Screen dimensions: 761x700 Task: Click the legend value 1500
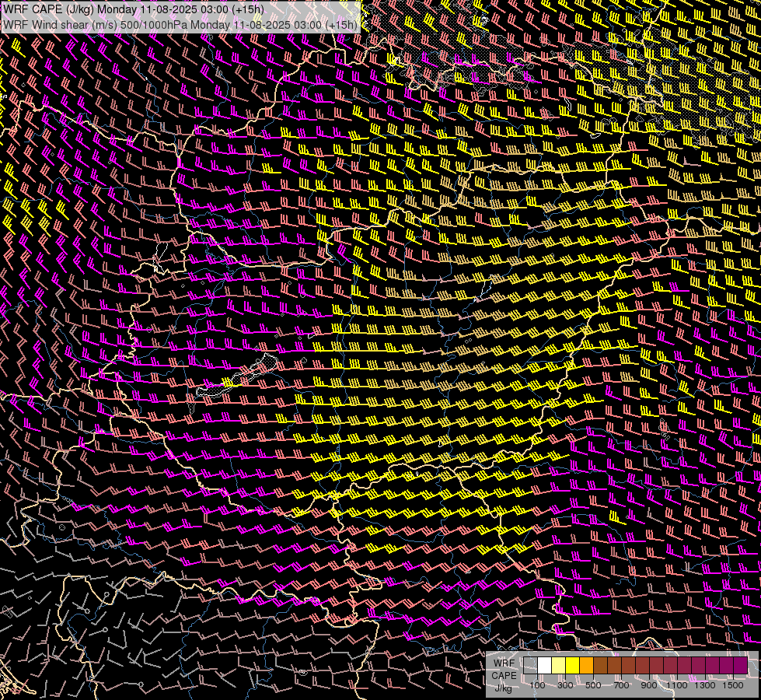(733, 685)
